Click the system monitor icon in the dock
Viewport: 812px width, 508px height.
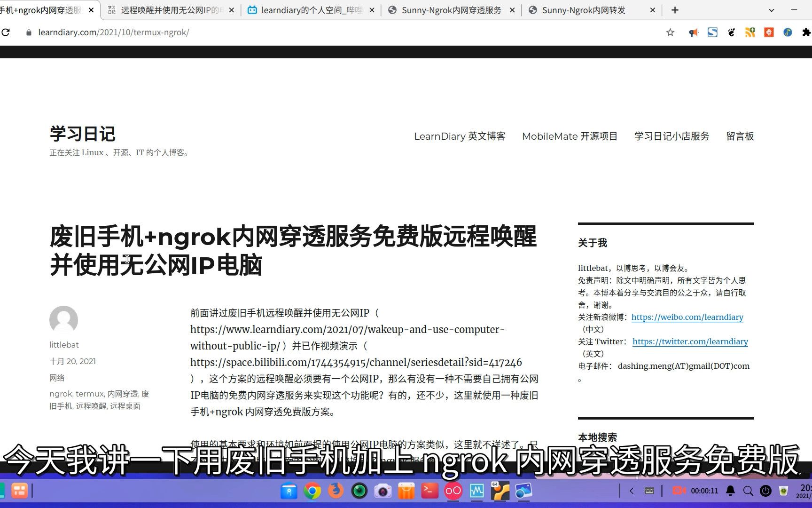click(x=476, y=491)
